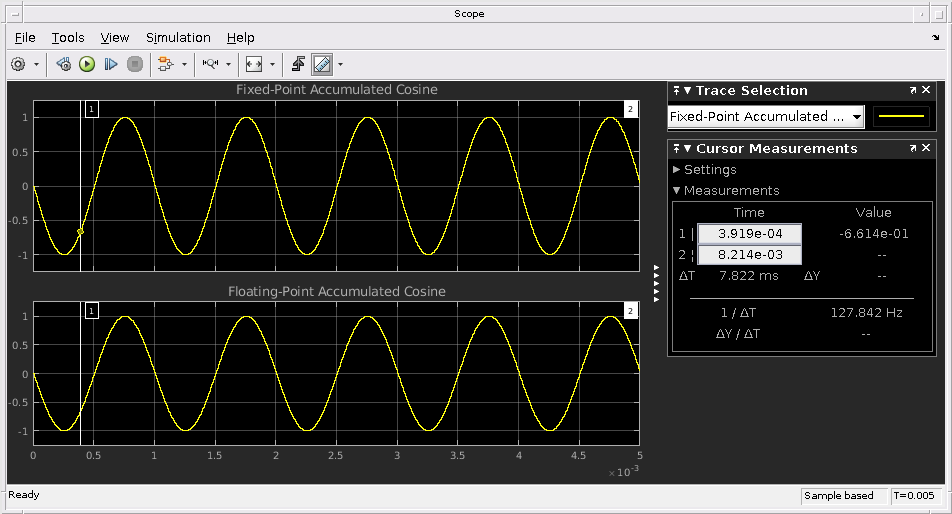This screenshot has height=514, width=952.
Task: Click the Highlight Simulink Block icon
Action: (165, 64)
